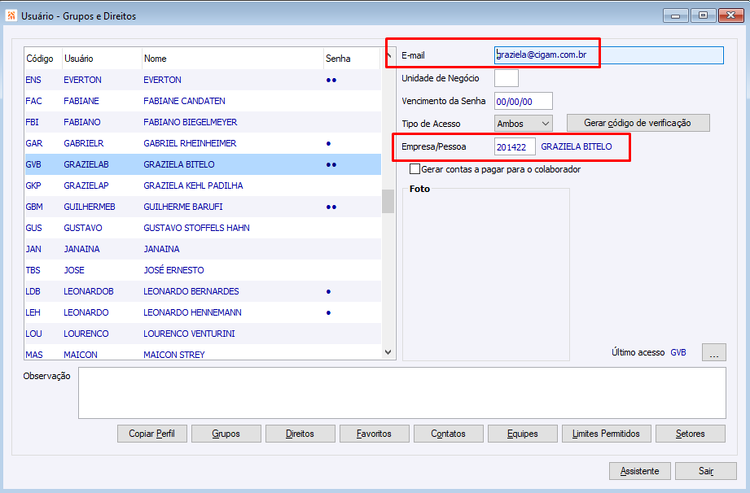Click the Empresa/Pessoa code field 201422
This screenshot has width=750, height=493.
pos(514,147)
